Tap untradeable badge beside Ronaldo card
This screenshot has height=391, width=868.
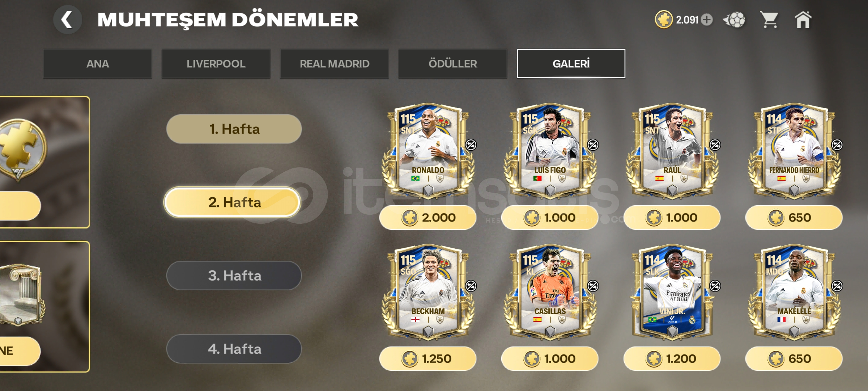(x=471, y=145)
